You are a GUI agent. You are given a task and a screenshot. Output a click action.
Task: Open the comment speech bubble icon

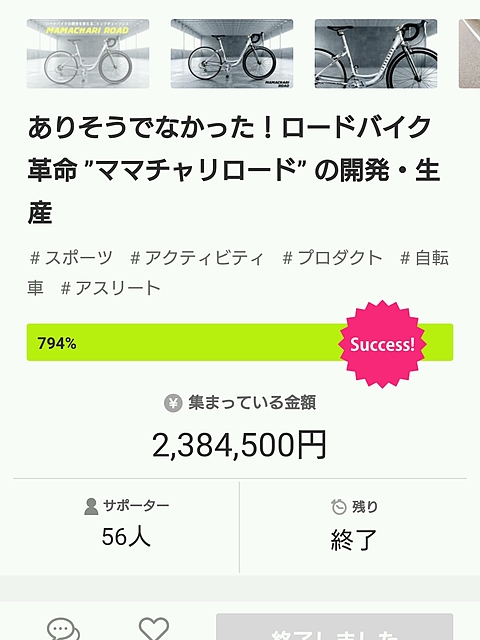[63, 629]
